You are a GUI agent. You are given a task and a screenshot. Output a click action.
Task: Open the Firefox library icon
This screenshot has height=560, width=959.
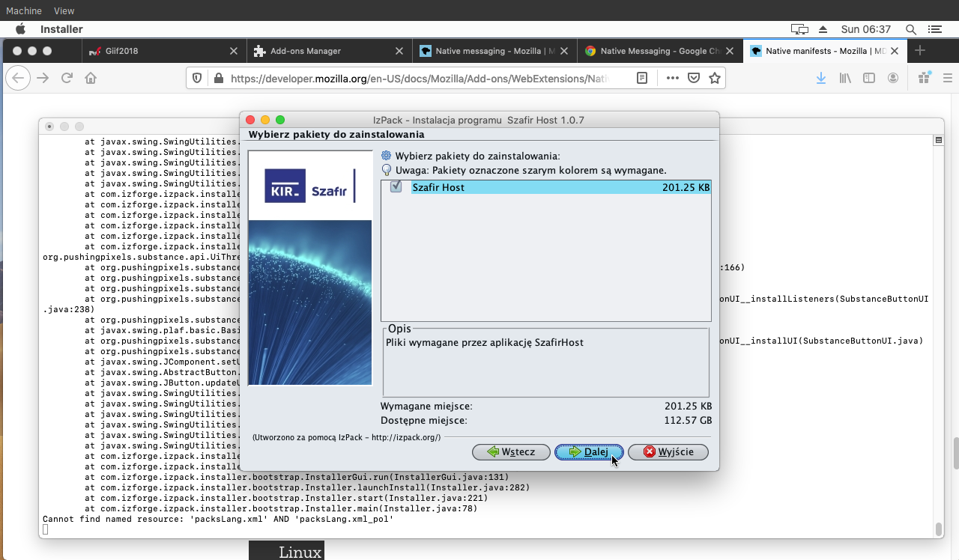[x=845, y=78]
